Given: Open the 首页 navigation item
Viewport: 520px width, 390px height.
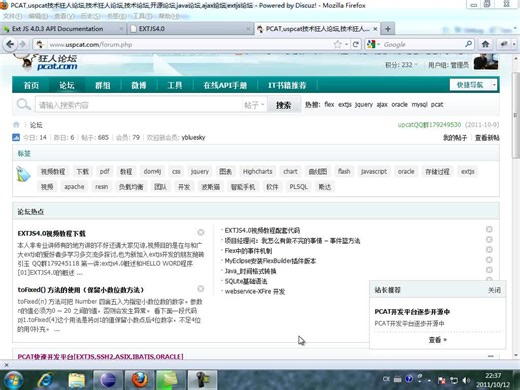Looking at the screenshot, I should tap(31, 85).
